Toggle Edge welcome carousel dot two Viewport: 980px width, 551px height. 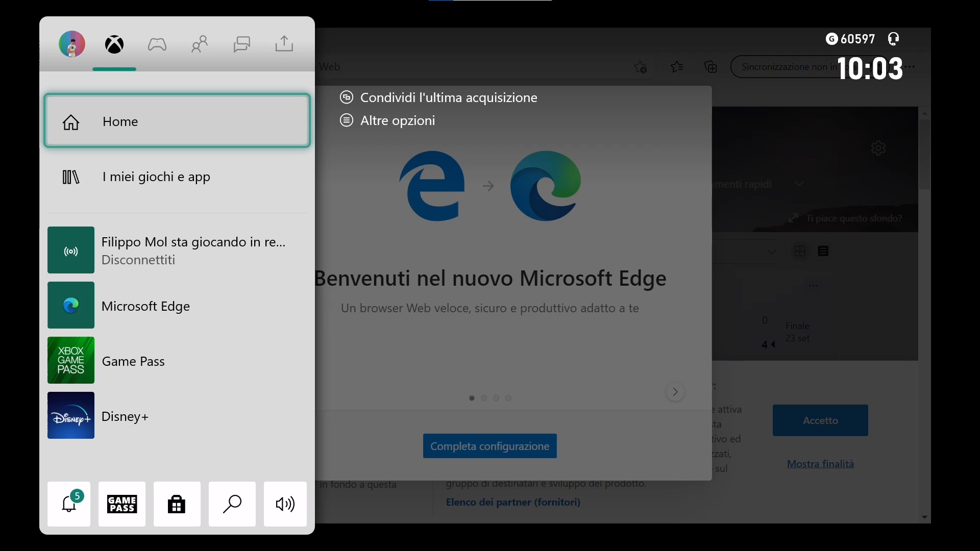click(x=484, y=397)
